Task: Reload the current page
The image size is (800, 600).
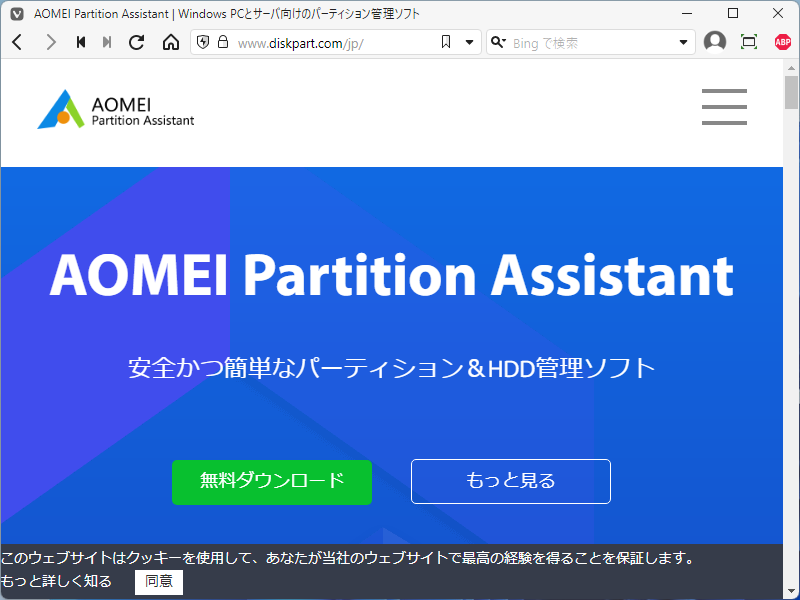Action: pyautogui.click(x=136, y=42)
